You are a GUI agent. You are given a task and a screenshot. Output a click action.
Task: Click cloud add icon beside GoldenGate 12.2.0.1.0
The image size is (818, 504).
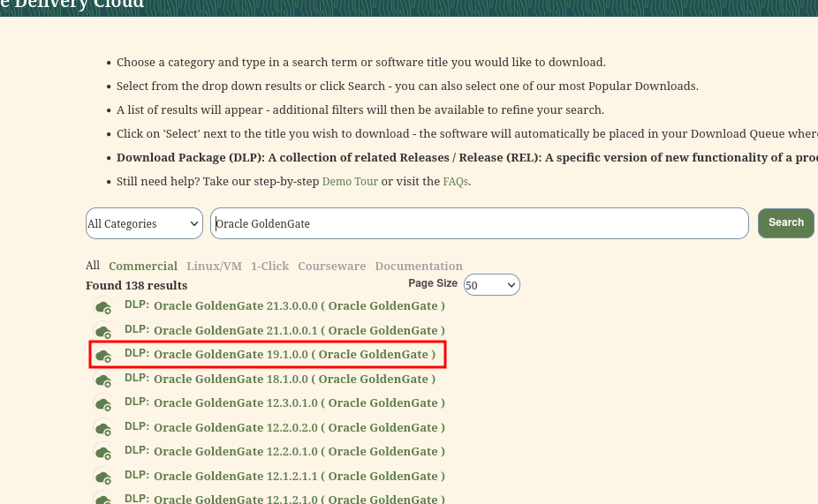pos(103,452)
